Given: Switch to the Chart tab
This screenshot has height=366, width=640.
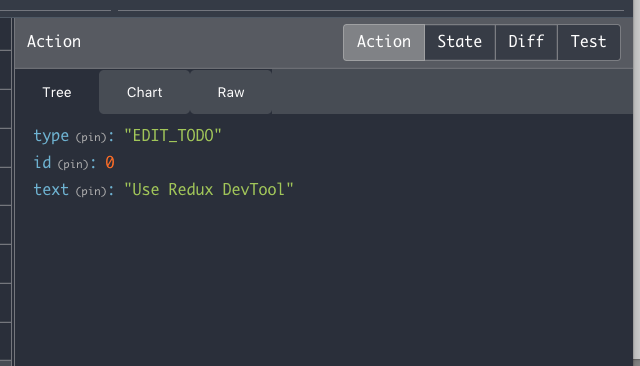Looking at the screenshot, I should coord(144,92).
